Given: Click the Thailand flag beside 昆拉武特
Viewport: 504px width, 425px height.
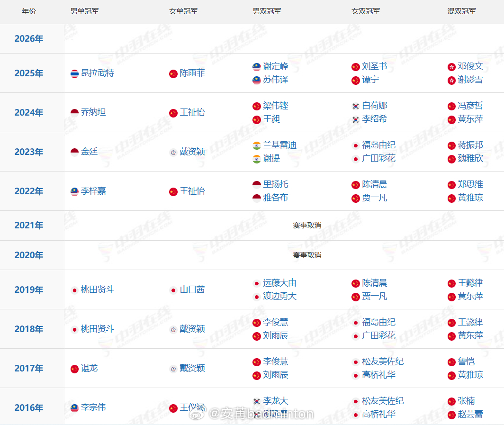Looking at the screenshot, I should 74,73.
